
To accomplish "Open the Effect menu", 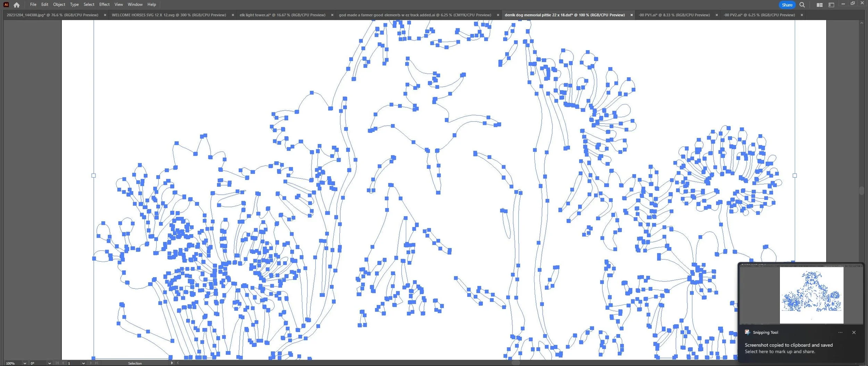I will pyautogui.click(x=104, y=5).
